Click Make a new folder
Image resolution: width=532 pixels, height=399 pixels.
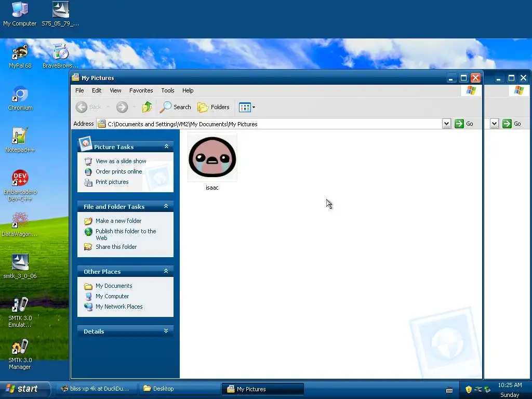(118, 221)
